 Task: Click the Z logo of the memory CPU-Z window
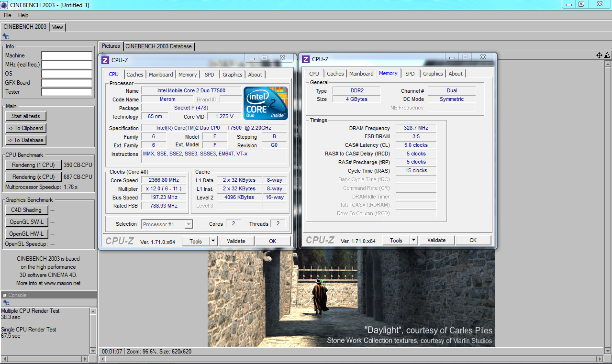point(306,59)
